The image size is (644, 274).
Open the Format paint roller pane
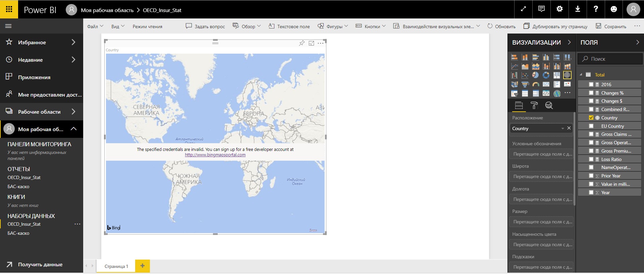click(534, 106)
